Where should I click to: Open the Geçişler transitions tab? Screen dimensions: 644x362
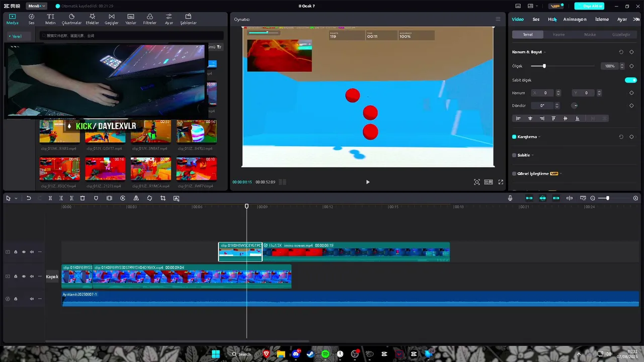click(x=111, y=19)
